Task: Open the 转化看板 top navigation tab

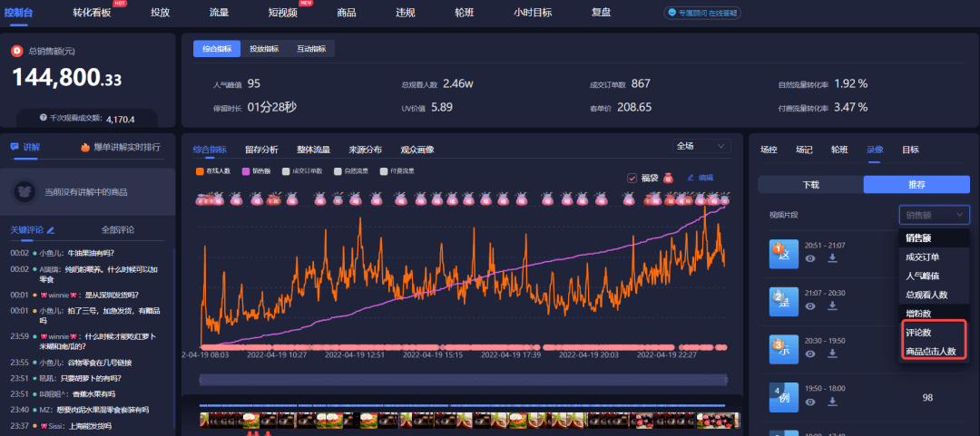Action: [x=92, y=13]
